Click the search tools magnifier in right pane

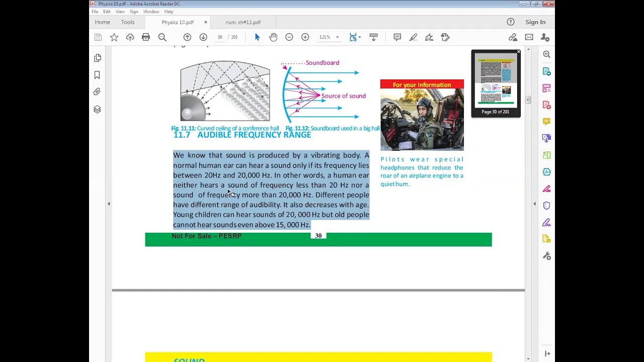coord(547,54)
